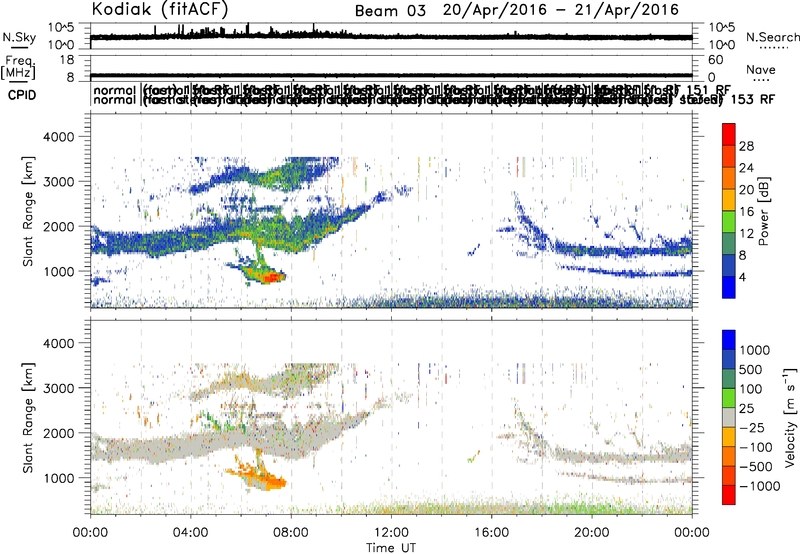Click the "Slant Range [km]" label of the velocity panel
The height and width of the screenshot is (554, 800).
pos(28,418)
